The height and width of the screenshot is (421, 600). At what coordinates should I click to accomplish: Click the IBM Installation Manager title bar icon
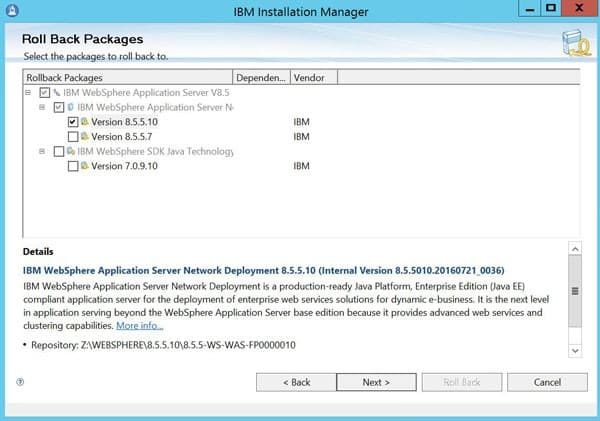[12, 10]
